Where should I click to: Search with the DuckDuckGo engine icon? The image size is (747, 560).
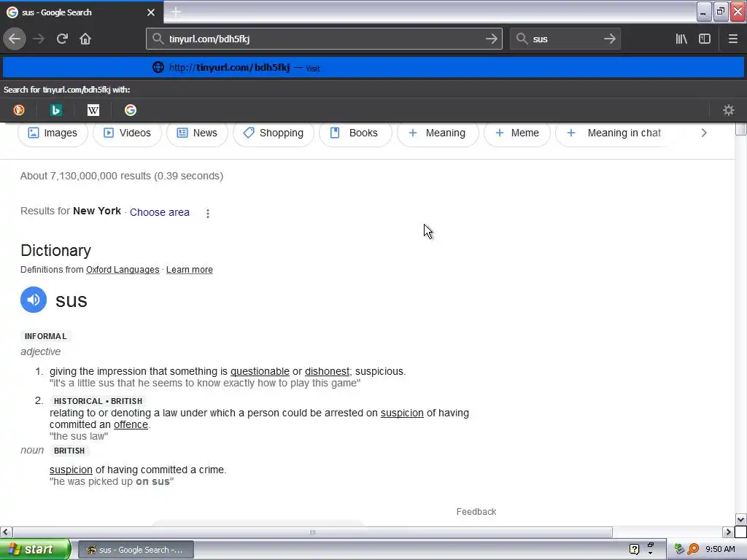[x=19, y=111]
